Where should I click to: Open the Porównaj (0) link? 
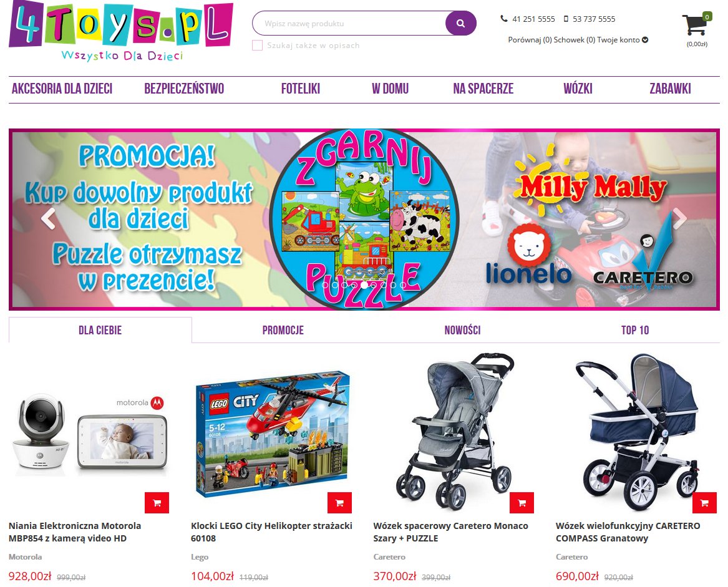pyautogui.click(x=530, y=40)
